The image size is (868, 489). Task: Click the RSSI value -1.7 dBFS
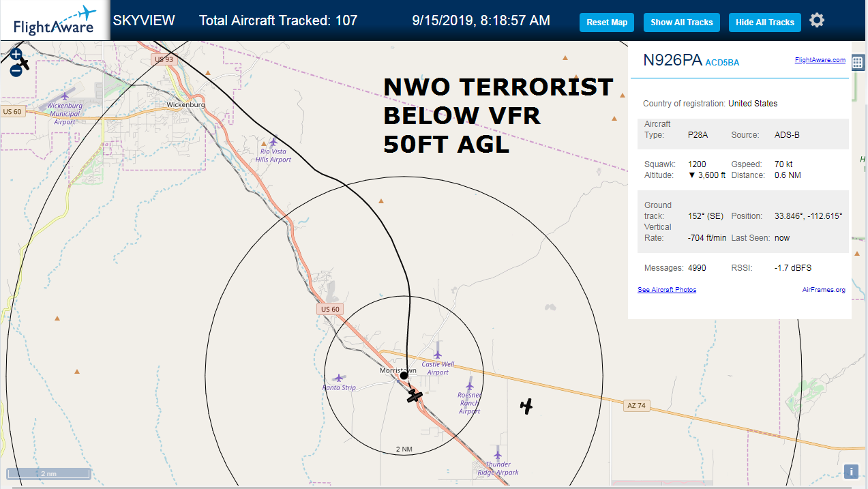click(x=793, y=268)
